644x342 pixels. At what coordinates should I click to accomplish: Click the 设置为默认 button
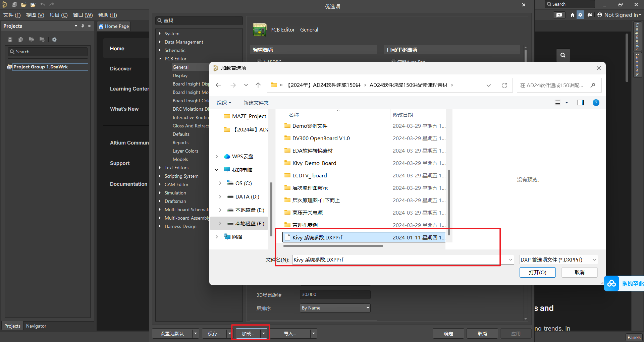172,334
